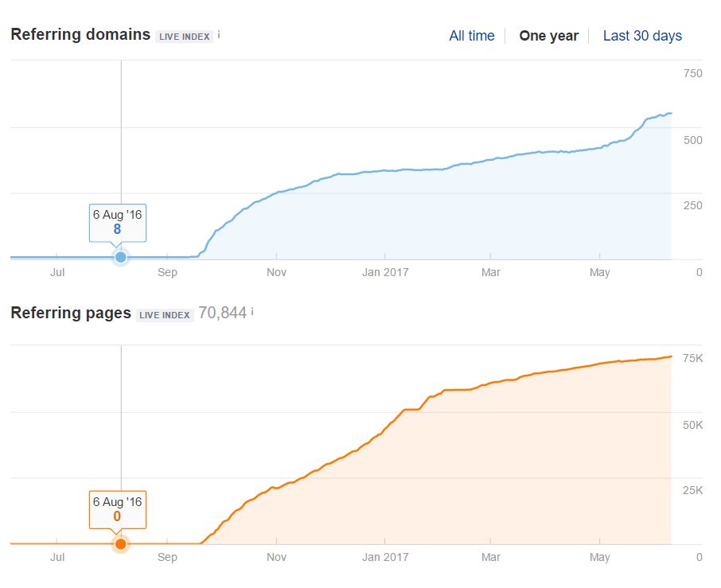Select the blue 6 Aug '16 tooltip

coord(117,223)
